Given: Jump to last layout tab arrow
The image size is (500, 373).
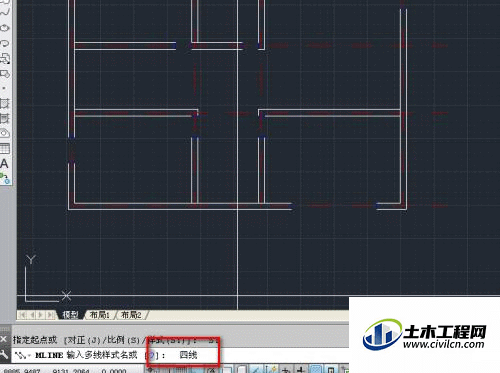Looking at the screenshot, I should [51, 315].
